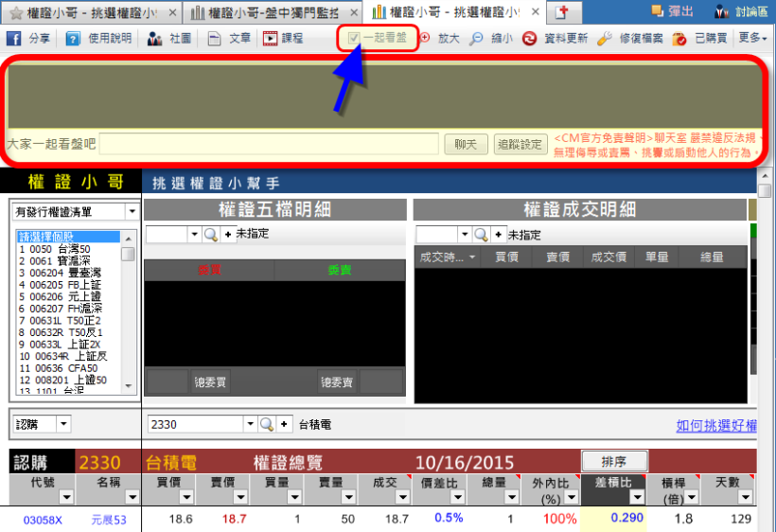Close the first 權證小哥 tab
This screenshot has width=776, height=532.
tap(172, 12)
